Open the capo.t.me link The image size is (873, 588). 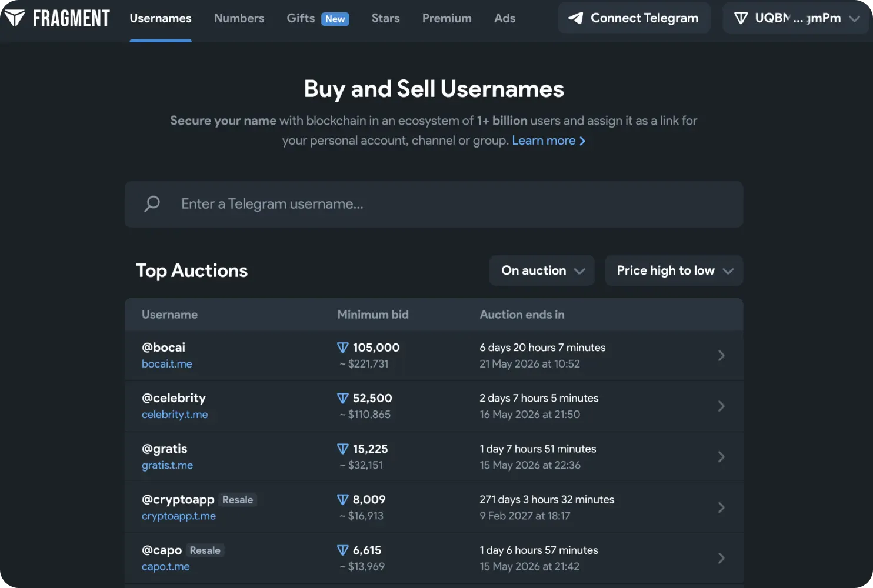click(166, 567)
